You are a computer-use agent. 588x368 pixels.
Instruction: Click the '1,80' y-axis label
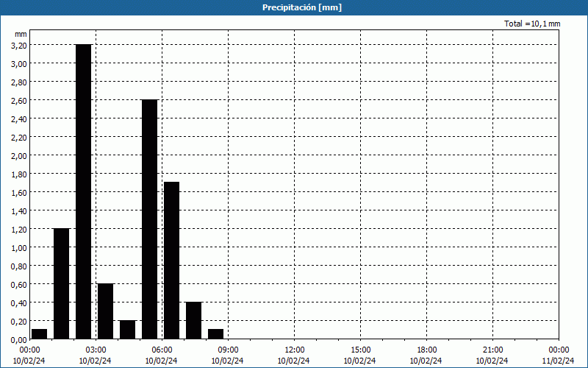(x=19, y=174)
